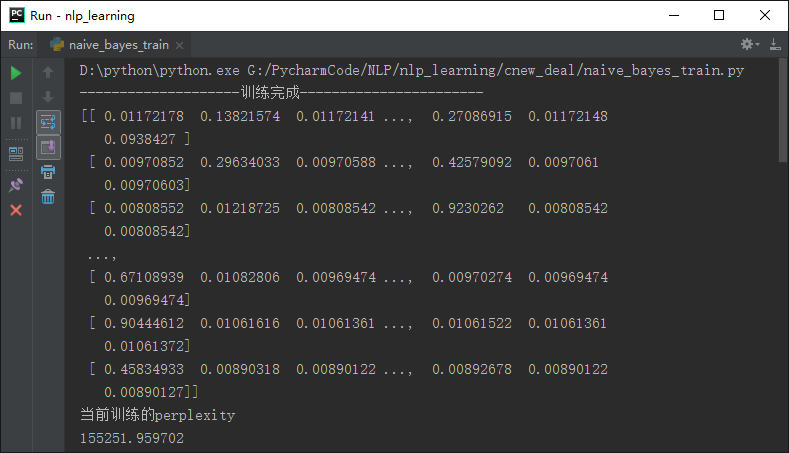Click the restore layout icon
789x453 pixels.
16,154
